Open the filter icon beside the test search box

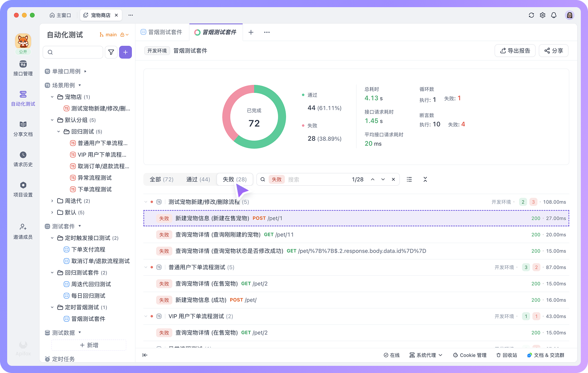click(x=111, y=52)
